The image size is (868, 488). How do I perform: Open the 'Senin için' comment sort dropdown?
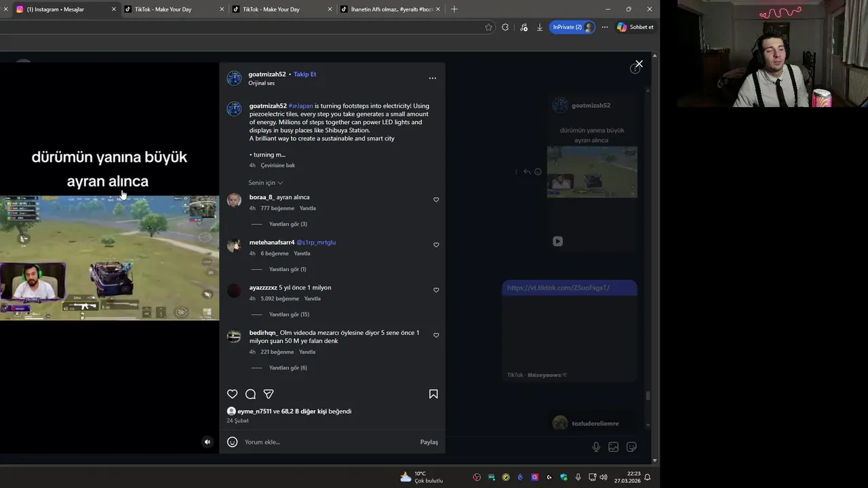(x=265, y=183)
